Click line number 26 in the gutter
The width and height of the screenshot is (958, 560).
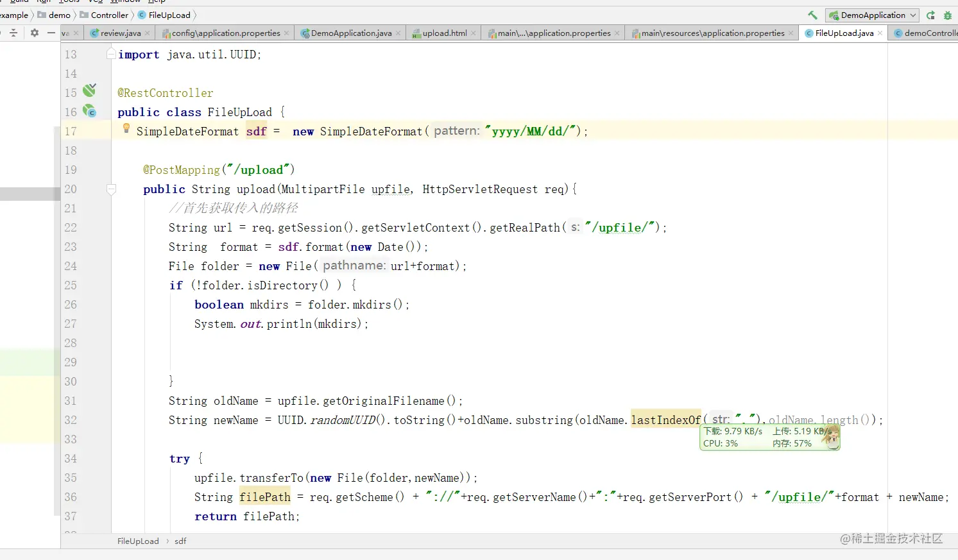(x=71, y=305)
